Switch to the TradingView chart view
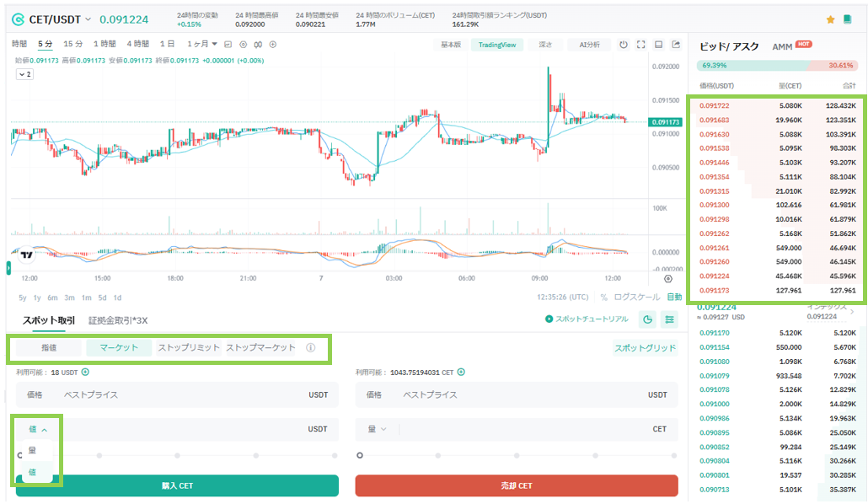The width and height of the screenshot is (868, 504). (497, 45)
